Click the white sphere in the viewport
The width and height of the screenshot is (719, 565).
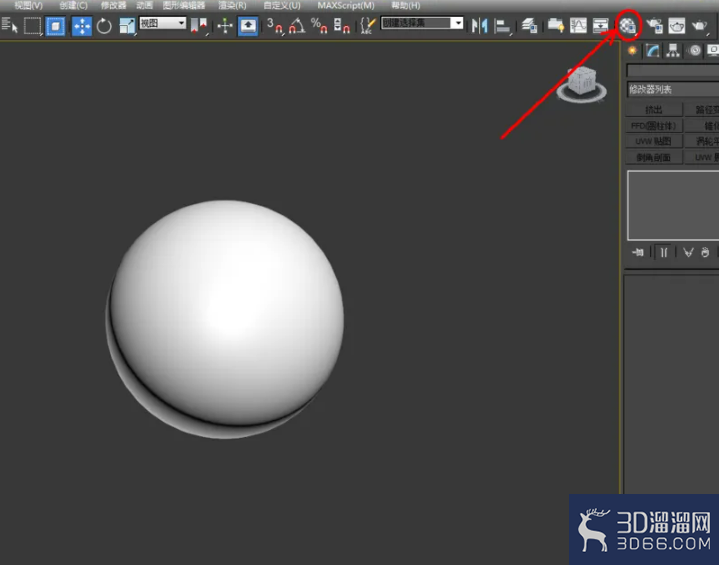pyautogui.click(x=225, y=319)
